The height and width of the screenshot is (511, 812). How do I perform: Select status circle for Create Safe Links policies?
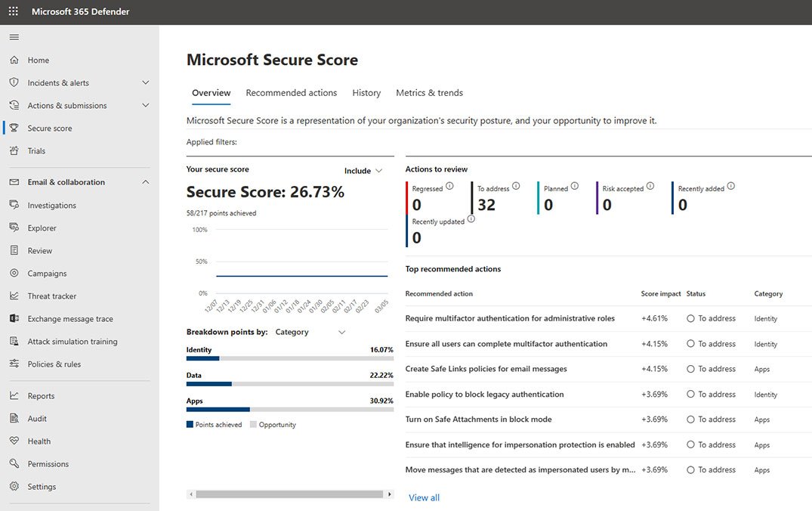point(690,369)
